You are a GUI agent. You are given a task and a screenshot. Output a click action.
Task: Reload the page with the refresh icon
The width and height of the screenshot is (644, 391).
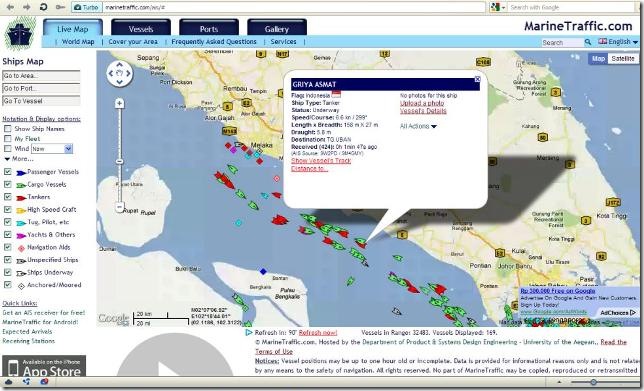click(43, 7)
